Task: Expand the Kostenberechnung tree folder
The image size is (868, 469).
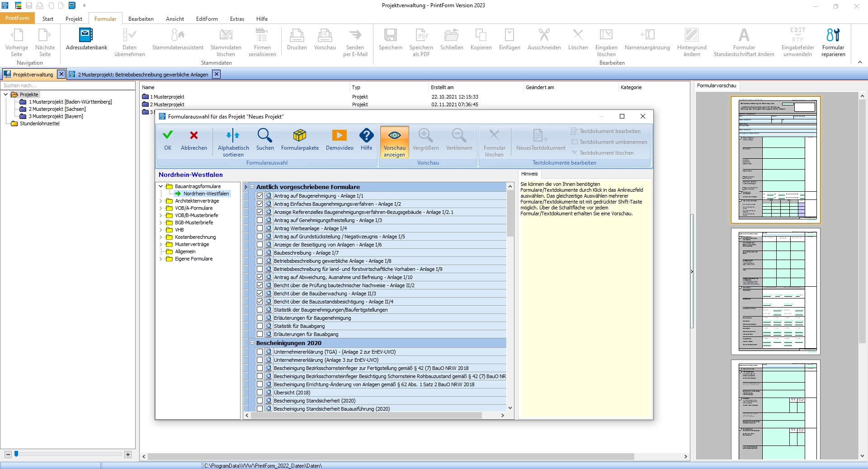Action: coord(161,237)
